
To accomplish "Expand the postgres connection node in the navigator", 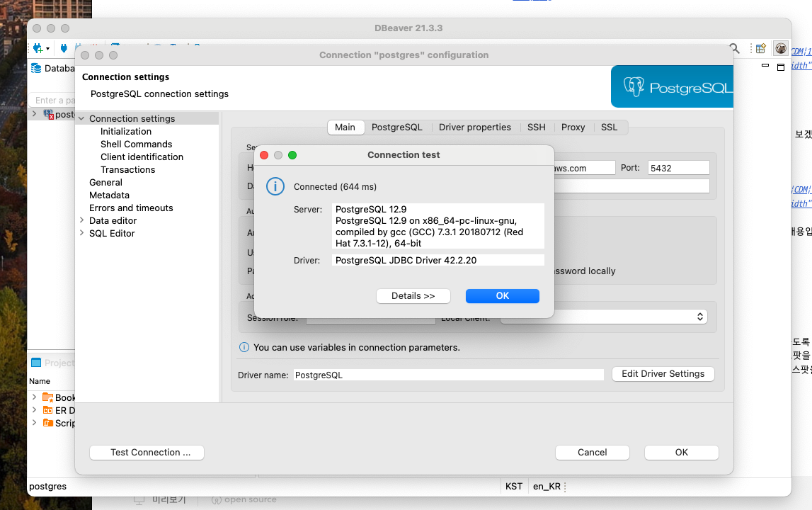I will pyautogui.click(x=34, y=113).
